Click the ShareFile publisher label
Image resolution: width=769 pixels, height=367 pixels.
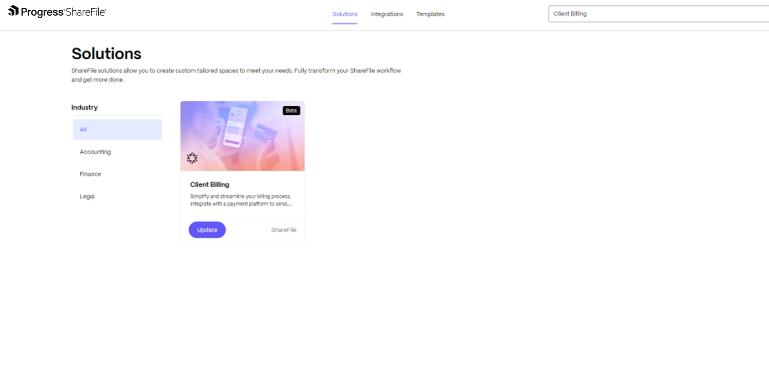click(x=283, y=230)
